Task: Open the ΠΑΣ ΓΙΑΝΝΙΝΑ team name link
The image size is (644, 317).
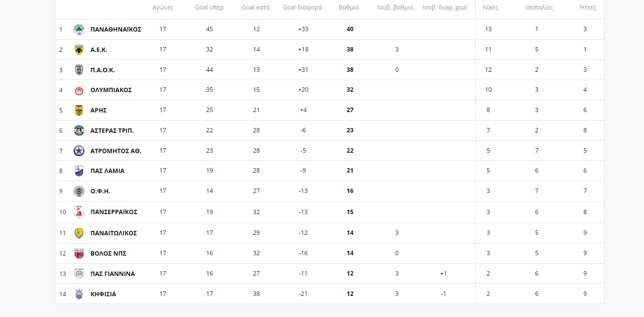Action: [x=113, y=274]
